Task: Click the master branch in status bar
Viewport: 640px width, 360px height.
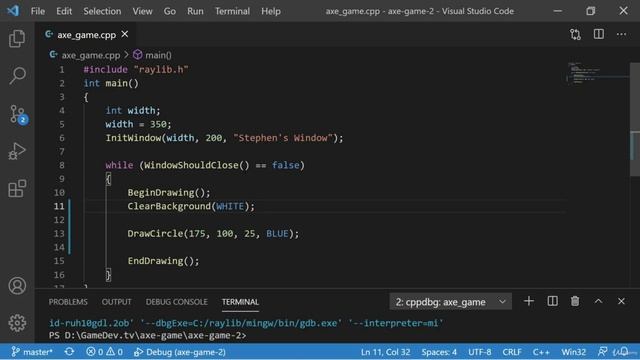Action: coord(32,351)
